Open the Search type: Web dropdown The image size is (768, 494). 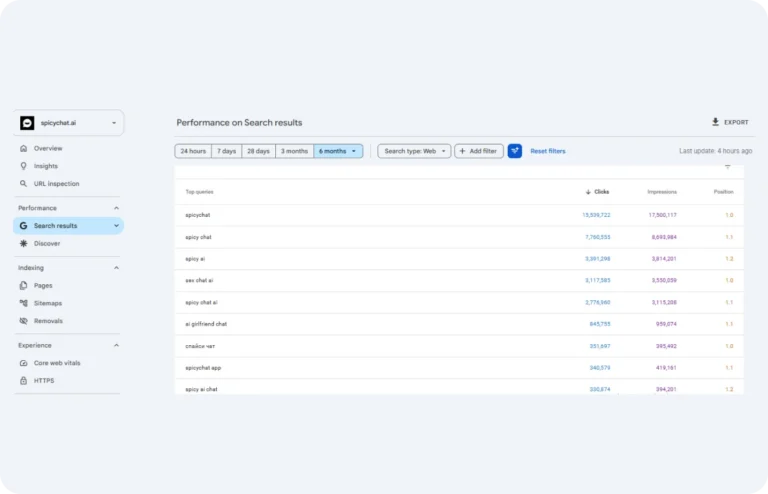(x=414, y=151)
